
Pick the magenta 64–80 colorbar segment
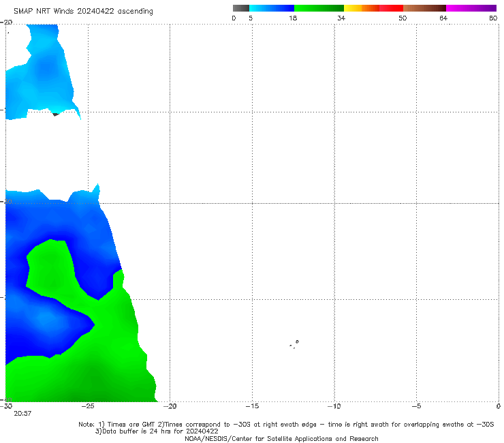[x=471, y=8]
